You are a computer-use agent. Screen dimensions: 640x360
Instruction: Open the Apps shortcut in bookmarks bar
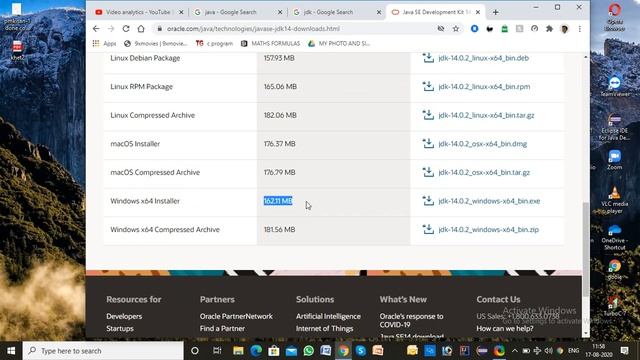pos(104,43)
